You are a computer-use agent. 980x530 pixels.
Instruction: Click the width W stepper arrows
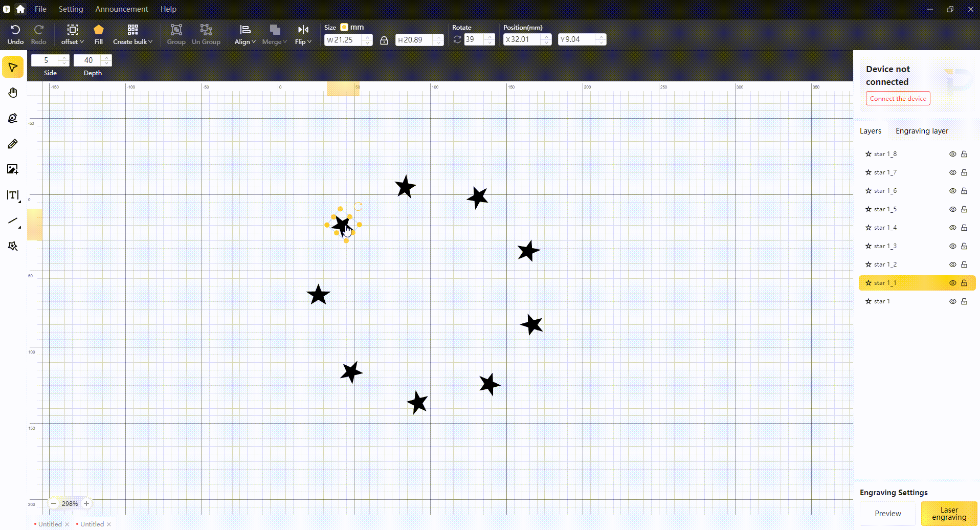pyautogui.click(x=367, y=40)
